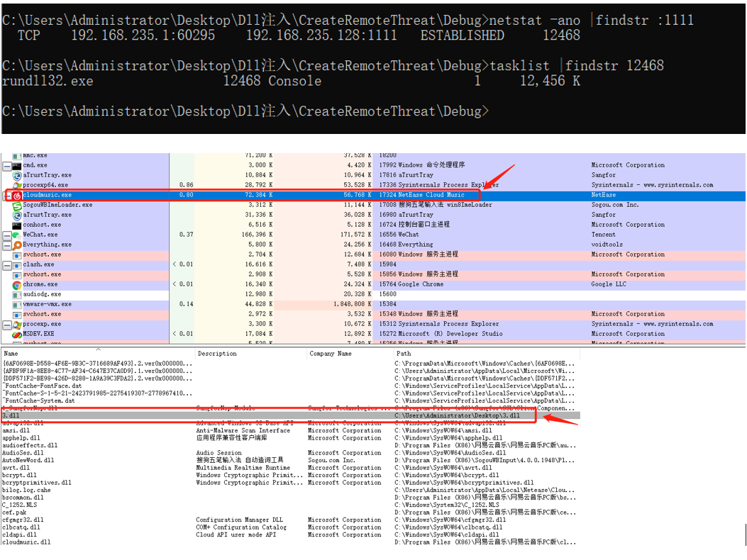Sort DLL list by Company Name header
747x560 pixels.
pos(350,353)
